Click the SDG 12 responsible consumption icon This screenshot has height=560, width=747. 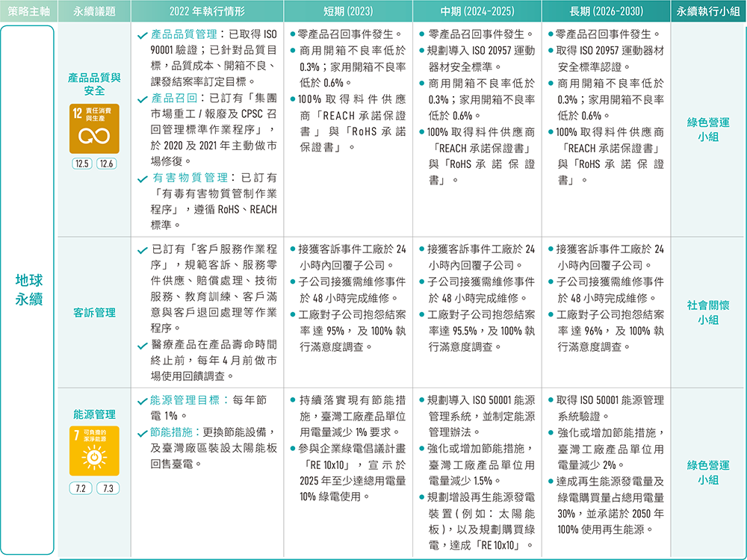94,128
